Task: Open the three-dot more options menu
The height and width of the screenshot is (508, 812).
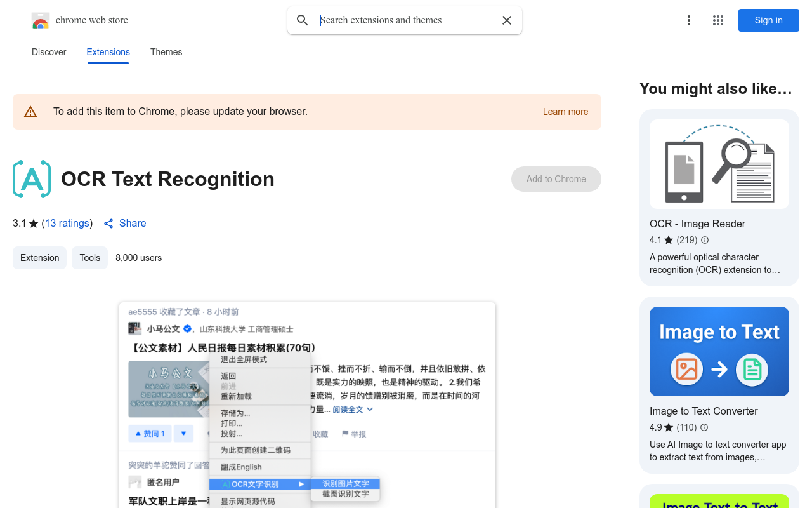Action: click(689, 20)
